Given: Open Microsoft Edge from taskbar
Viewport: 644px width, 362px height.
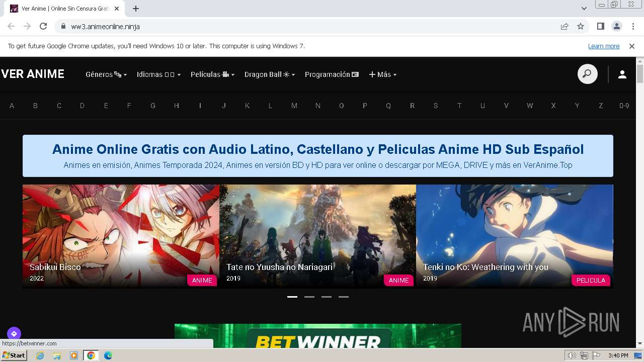Looking at the screenshot, I should tap(108, 355).
